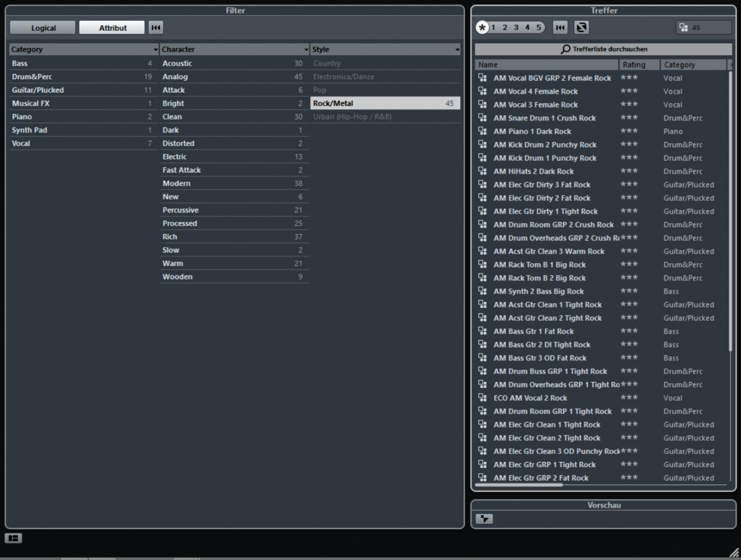Reset the filter with the rewind icon
This screenshot has width=741, height=560.
(x=155, y=27)
